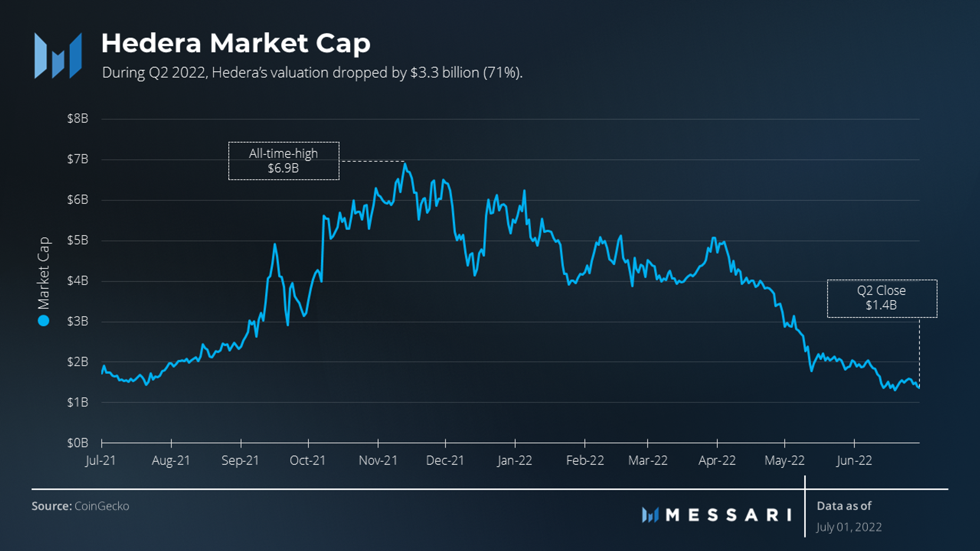Click the May-22 x-axis label
The width and height of the screenshot is (980, 551).
[x=785, y=460]
